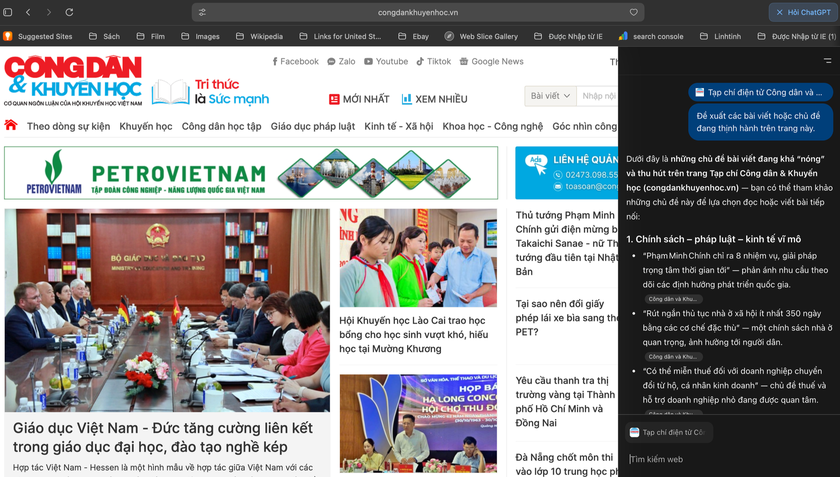Select the Kinh tế - Xã hội menu
Viewport: 840px width, 477px height.
pos(398,127)
